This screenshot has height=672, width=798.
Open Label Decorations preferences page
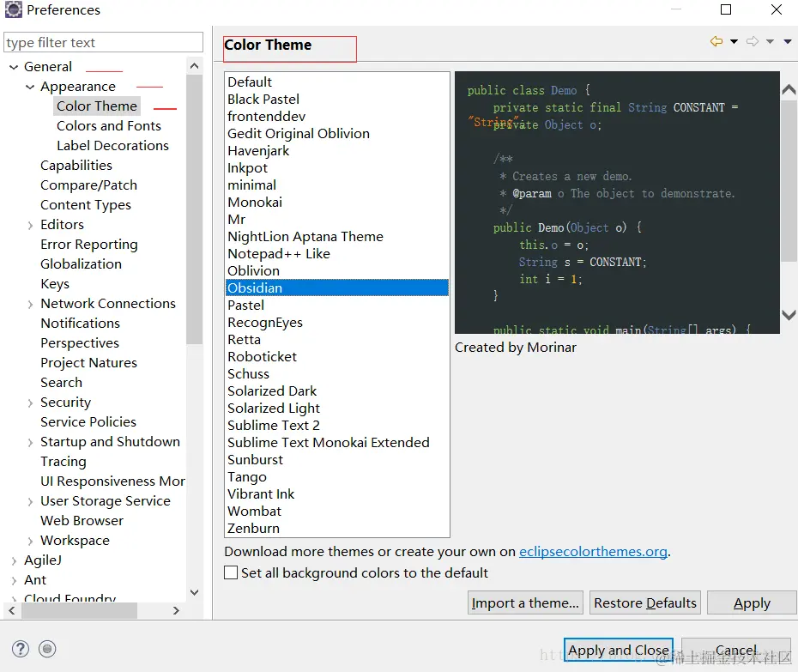[x=112, y=146]
